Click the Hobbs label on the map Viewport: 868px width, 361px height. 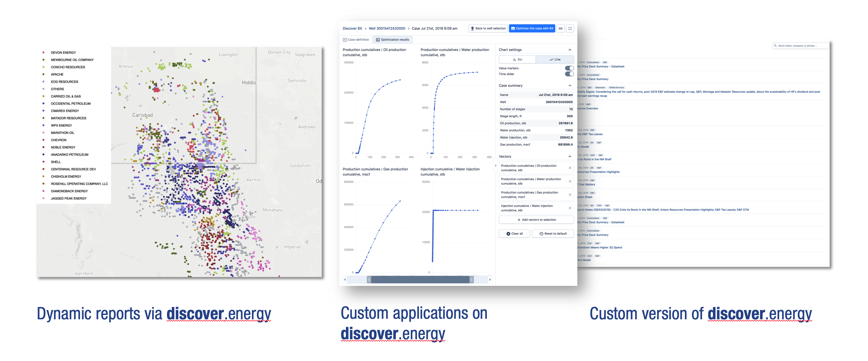pyautogui.click(x=249, y=82)
